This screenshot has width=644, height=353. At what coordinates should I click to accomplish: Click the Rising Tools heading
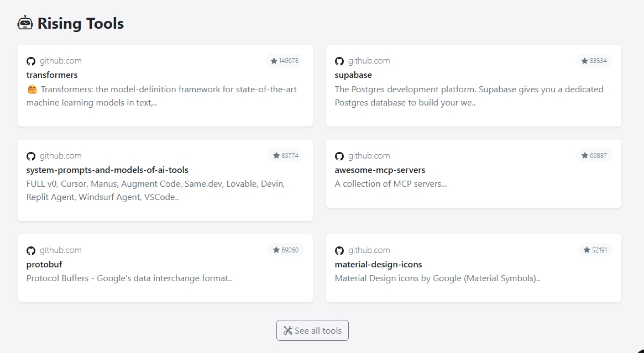pos(81,23)
